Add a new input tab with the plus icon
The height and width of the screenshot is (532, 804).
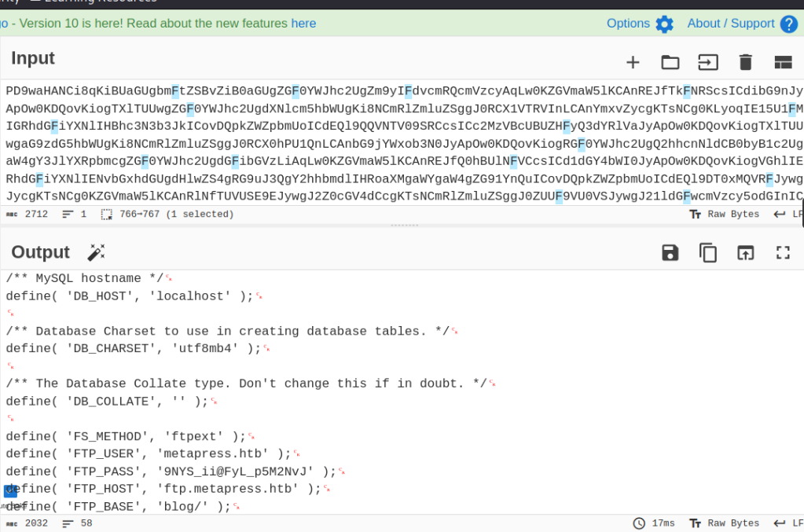pyautogui.click(x=633, y=63)
